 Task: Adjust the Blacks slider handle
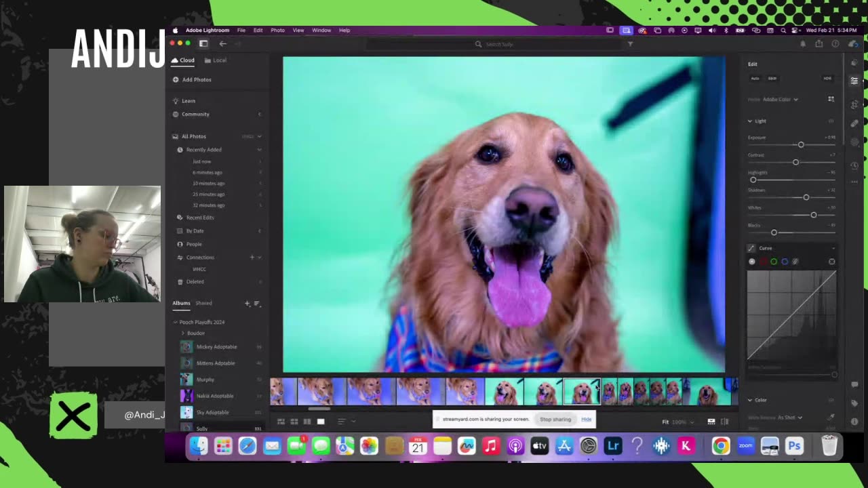774,233
